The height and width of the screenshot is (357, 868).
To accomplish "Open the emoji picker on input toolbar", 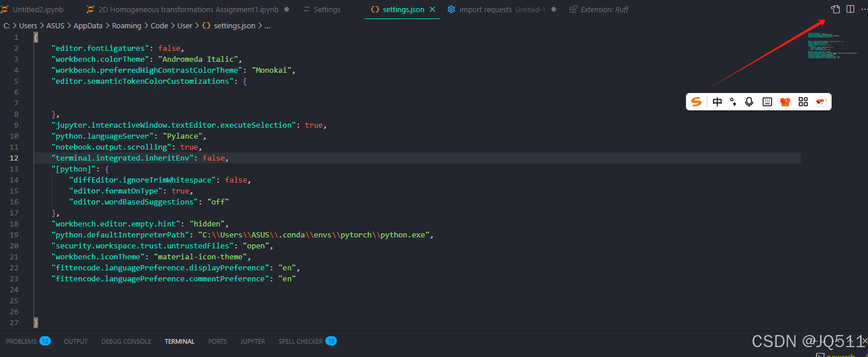I will coord(821,102).
